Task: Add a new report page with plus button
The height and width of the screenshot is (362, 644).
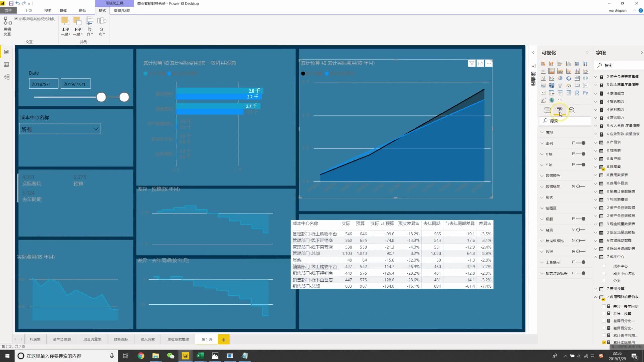Action: coord(224,340)
